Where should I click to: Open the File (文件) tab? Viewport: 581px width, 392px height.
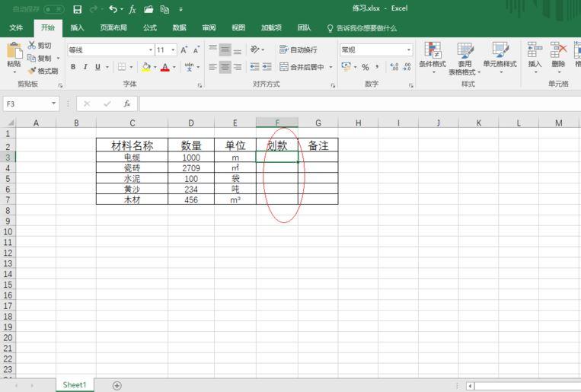[16, 28]
